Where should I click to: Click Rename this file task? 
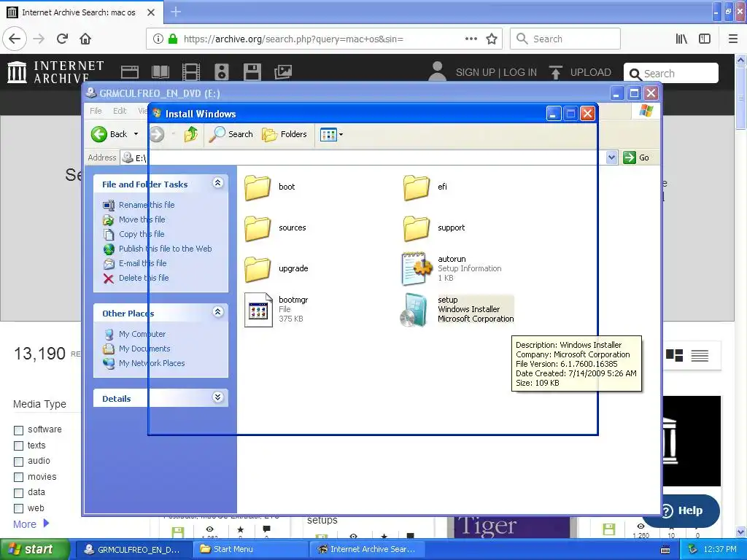[147, 205]
